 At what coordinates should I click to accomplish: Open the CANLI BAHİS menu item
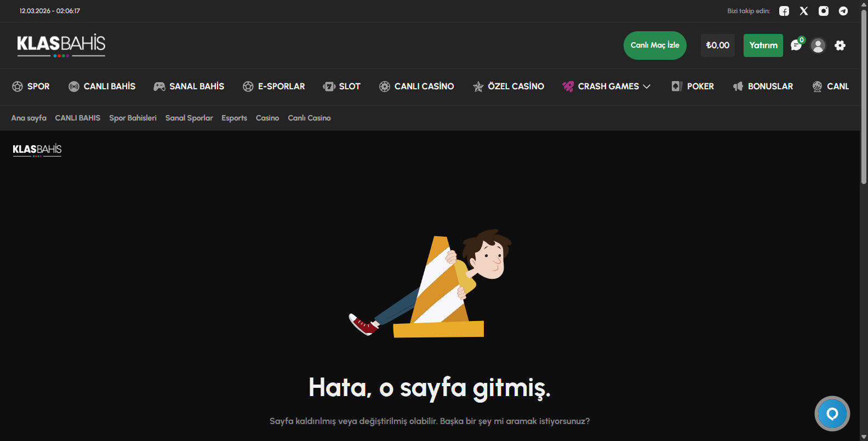point(102,87)
